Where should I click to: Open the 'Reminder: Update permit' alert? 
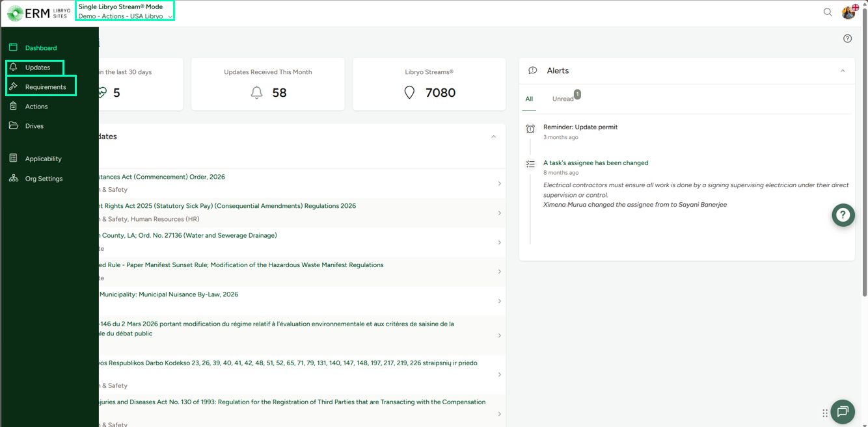point(580,127)
